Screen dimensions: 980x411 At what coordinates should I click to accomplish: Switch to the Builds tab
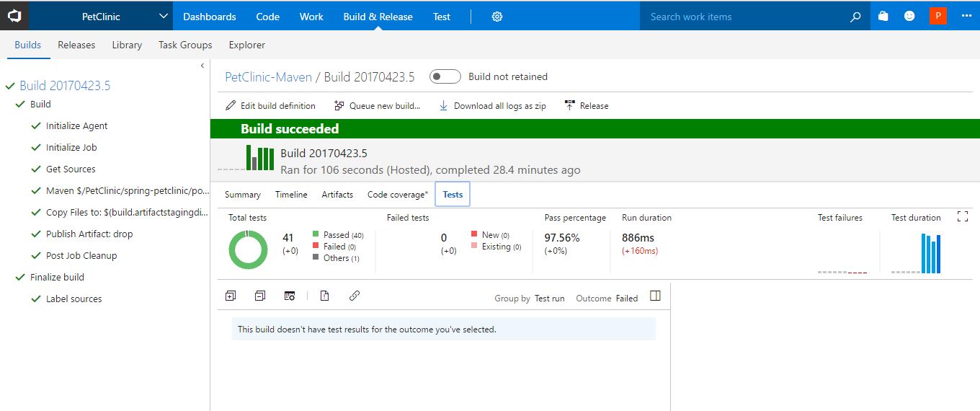(28, 45)
